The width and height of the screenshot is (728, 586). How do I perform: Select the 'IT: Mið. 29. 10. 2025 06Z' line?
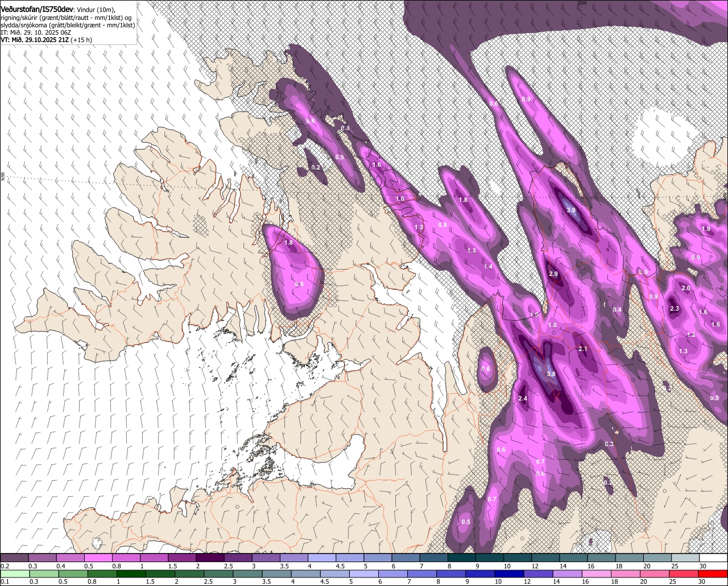point(35,32)
